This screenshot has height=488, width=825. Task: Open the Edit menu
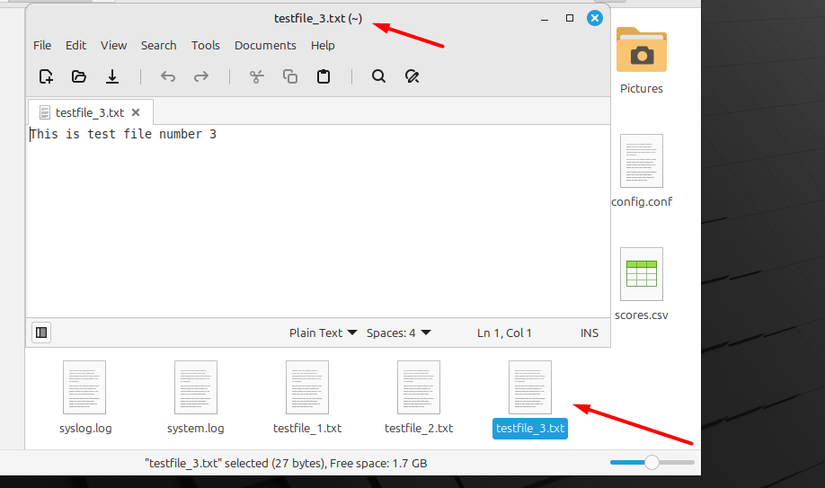tap(76, 46)
